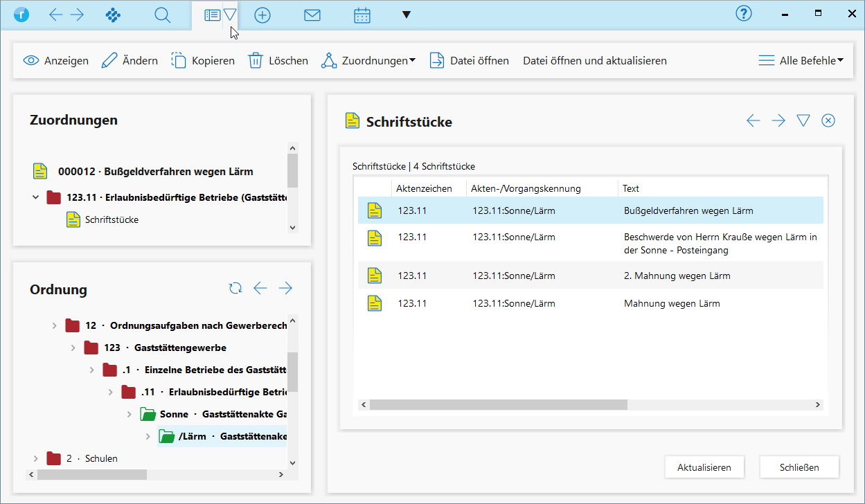The width and height of the screenshot is (865, 504).
Task: Click the help question mark icon
Action: point(744,14)
